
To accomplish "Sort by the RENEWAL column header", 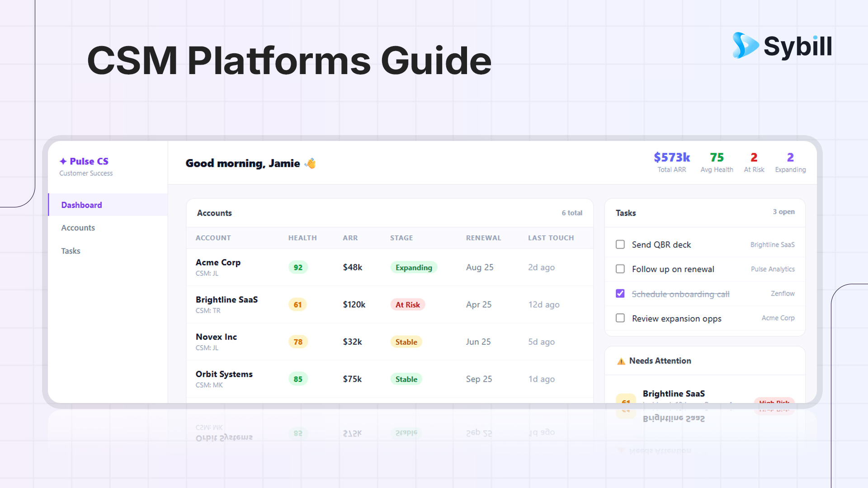I will tap(483, 238).
